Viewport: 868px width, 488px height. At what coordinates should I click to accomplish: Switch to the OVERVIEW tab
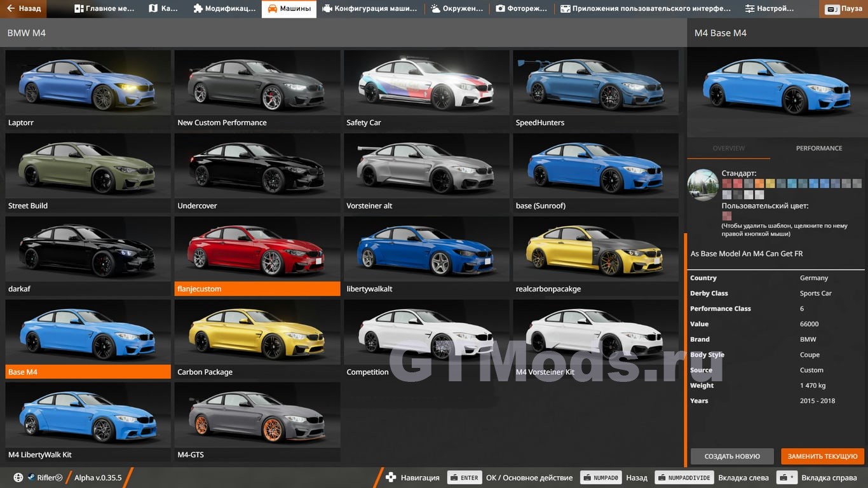coord(728,148)
